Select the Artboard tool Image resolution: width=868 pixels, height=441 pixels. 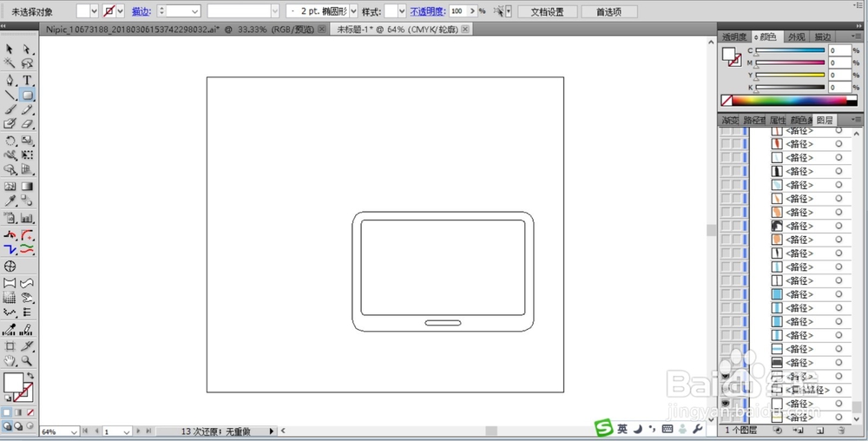coord(10,347)
